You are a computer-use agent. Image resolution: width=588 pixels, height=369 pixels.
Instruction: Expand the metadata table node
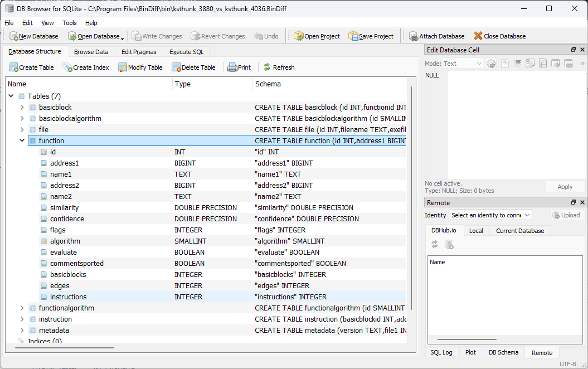tap(22, 331)
